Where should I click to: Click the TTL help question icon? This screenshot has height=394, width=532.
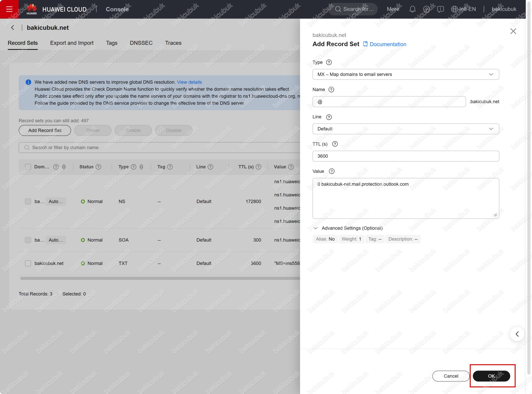(x=335, y=144)
